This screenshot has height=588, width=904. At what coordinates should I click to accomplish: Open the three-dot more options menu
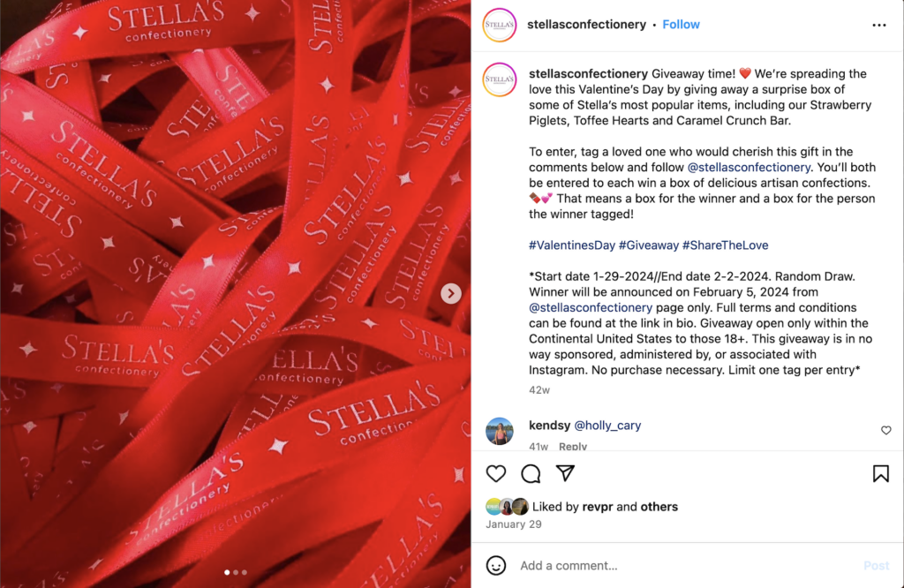click(x=878, y=25)
